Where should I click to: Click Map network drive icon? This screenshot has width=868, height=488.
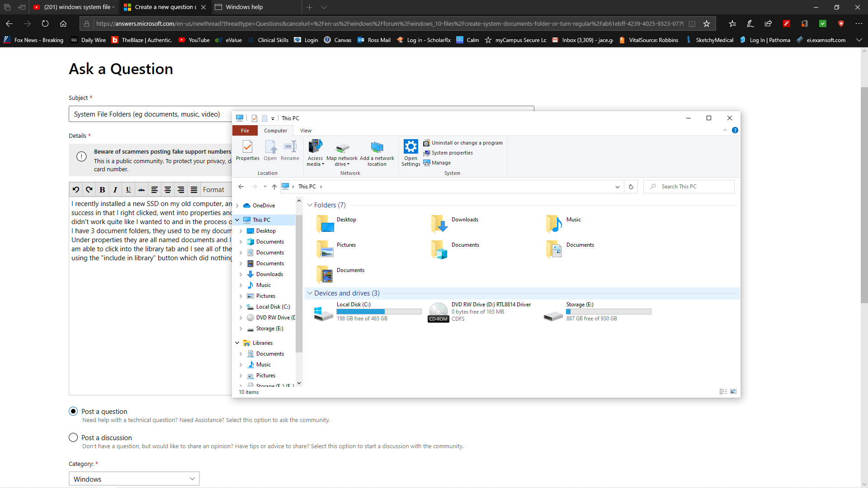342,153
